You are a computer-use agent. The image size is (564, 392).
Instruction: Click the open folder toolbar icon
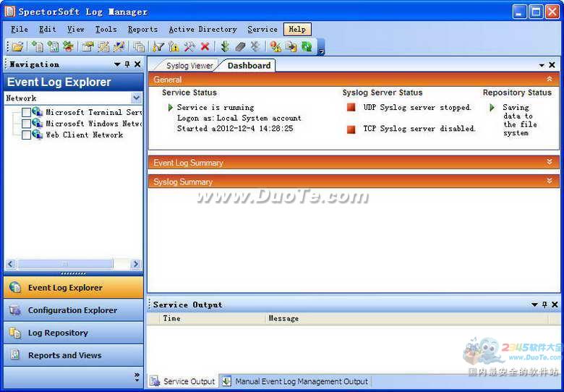coord(17,47)
